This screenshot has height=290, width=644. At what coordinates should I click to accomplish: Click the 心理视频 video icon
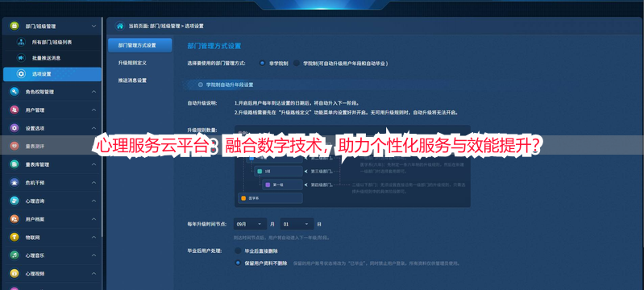(x=15, y=273)
